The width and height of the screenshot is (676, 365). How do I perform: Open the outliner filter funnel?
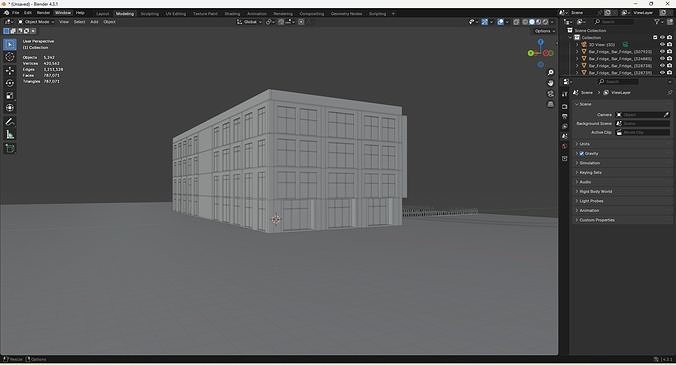(x=657, y=22)
